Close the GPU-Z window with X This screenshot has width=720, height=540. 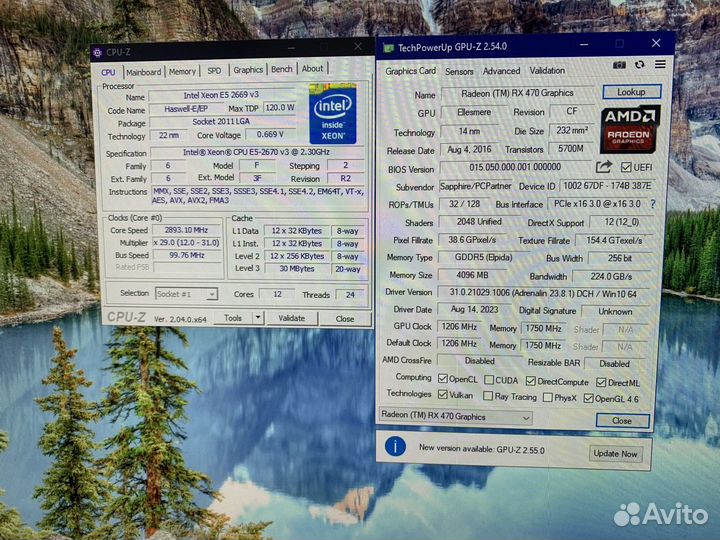[656, 43]
